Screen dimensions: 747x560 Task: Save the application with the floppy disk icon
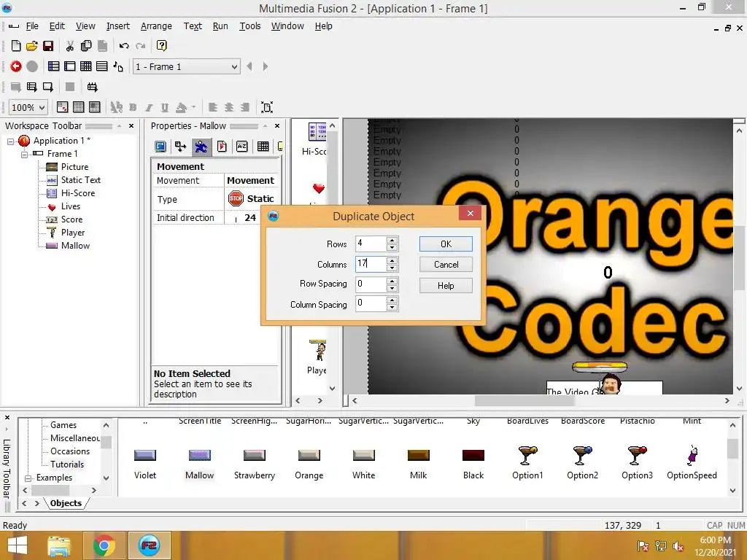(48, 46)
